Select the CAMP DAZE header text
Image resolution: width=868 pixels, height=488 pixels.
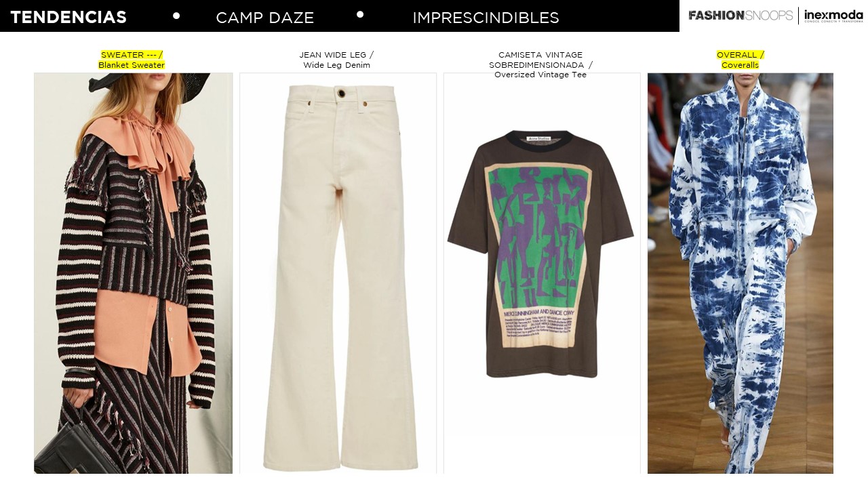265,18
